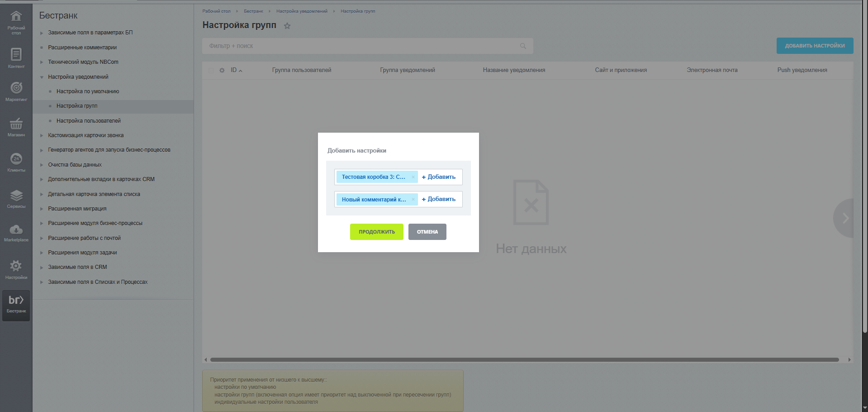The image size is (868, 412).
Task: Toggle the select-all checkbox in table header
Action: 211,70
